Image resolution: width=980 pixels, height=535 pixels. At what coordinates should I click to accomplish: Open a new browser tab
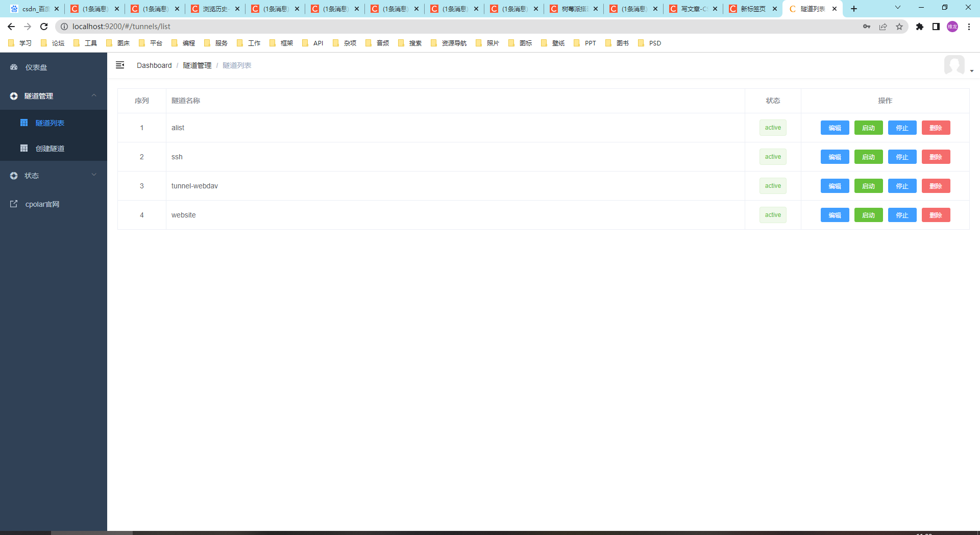click(x=854, y=9)
